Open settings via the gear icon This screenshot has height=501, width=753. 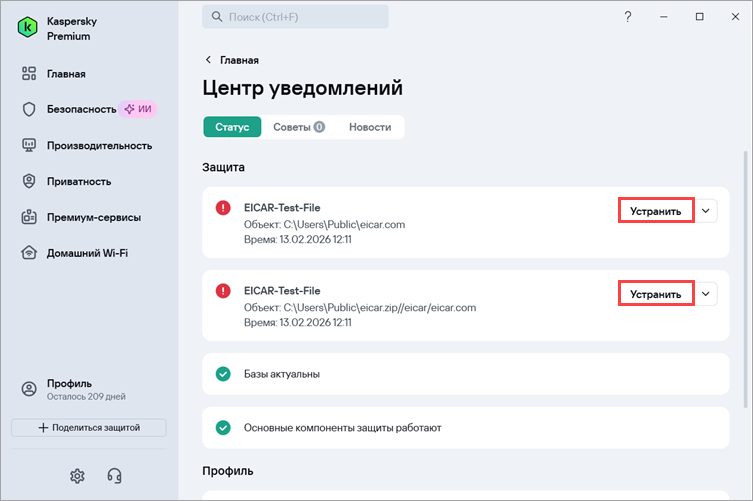click(77, 476)
